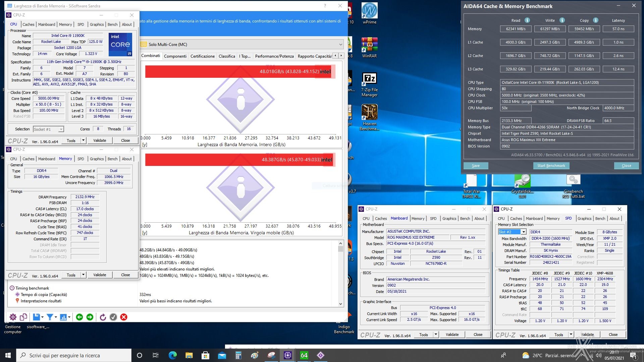
Task: Open the Sandra filter dropdown arrow
Action: coord(56,317)
